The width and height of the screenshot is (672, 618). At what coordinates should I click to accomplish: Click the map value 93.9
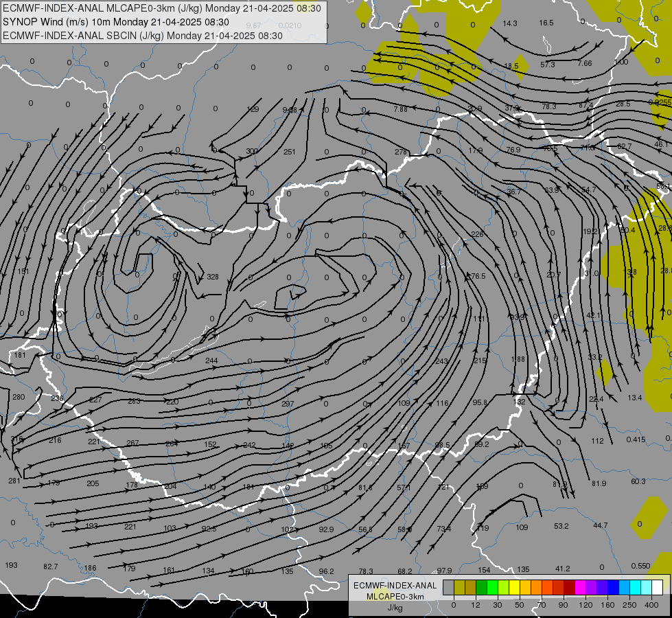point(518,317)
